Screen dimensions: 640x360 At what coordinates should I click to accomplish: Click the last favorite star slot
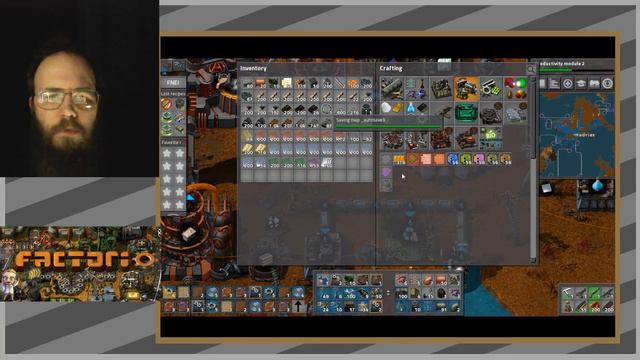180,204
